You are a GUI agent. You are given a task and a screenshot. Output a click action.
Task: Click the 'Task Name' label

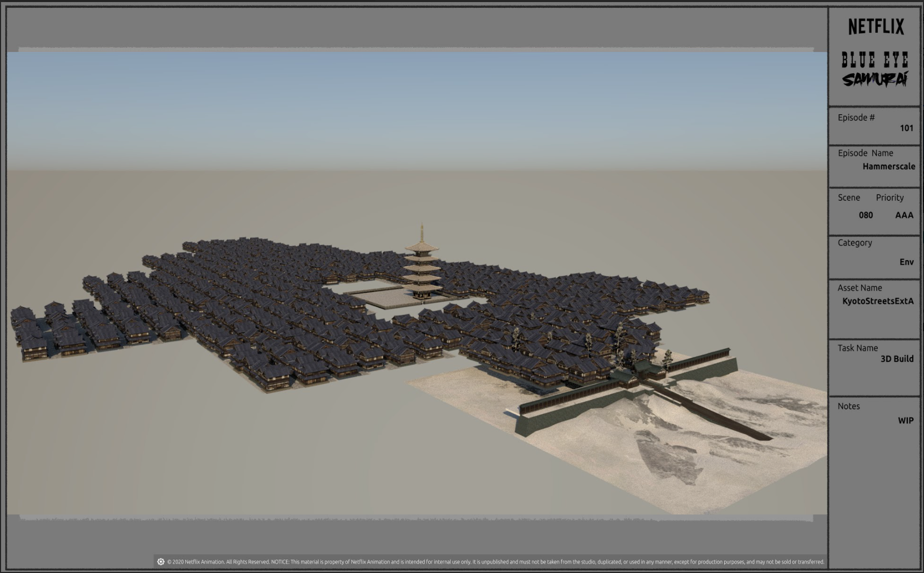(x=858, y=348)
